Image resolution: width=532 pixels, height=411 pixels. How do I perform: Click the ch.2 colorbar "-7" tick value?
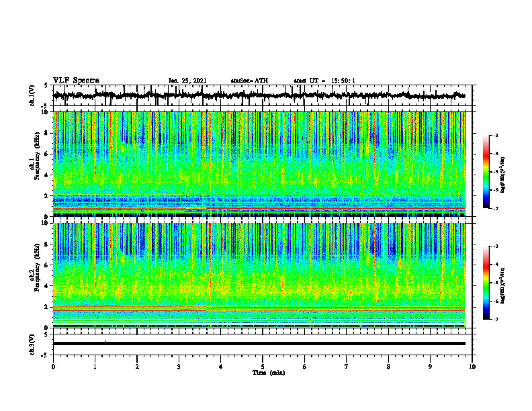(x=496, y=320)
